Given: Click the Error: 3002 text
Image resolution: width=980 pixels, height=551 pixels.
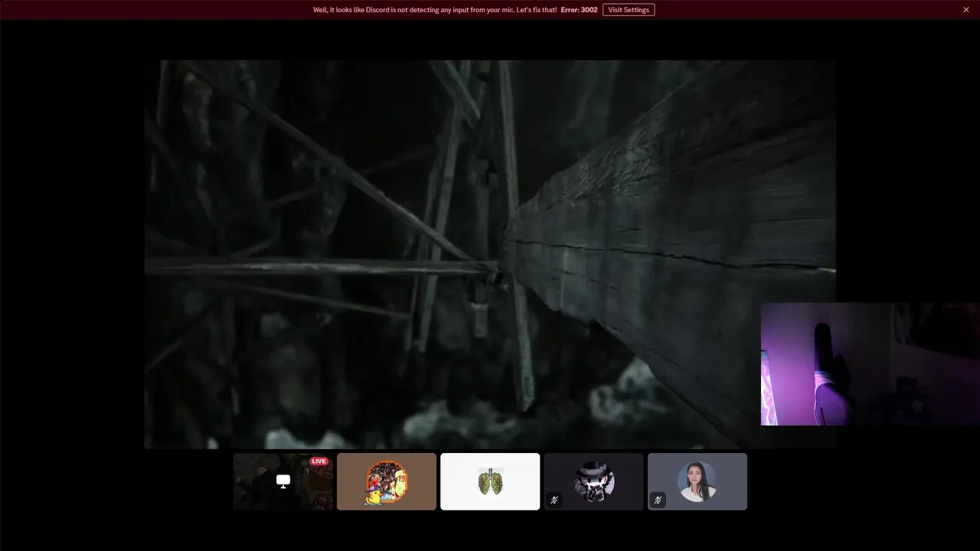Looking at the screenshot, I should tap(579, 10).
